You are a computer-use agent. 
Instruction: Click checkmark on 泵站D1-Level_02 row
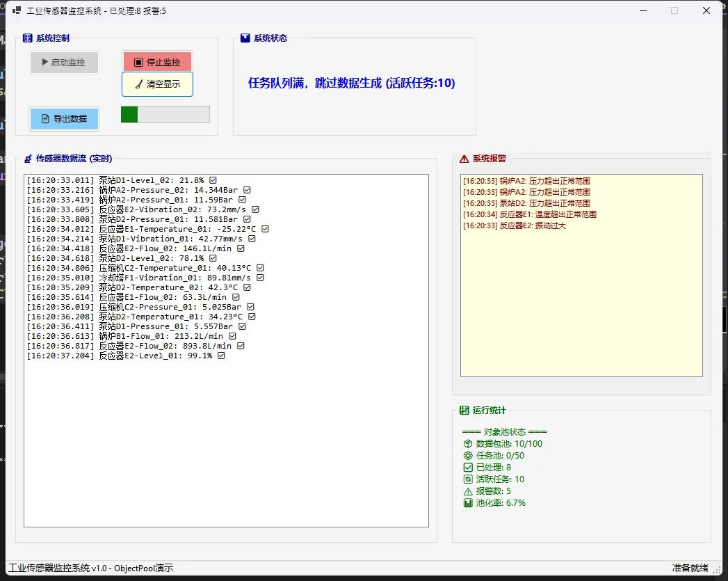[213, 180]
